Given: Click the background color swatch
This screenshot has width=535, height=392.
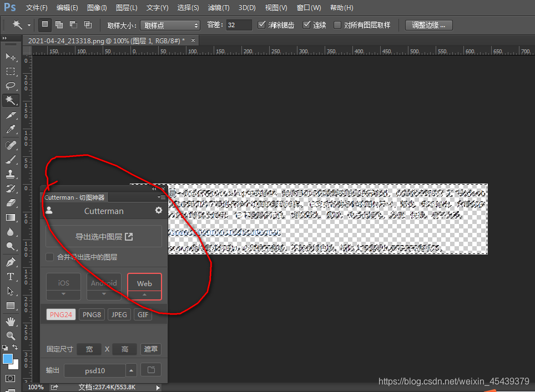Looking at the screenshot, I should (15, 366).
